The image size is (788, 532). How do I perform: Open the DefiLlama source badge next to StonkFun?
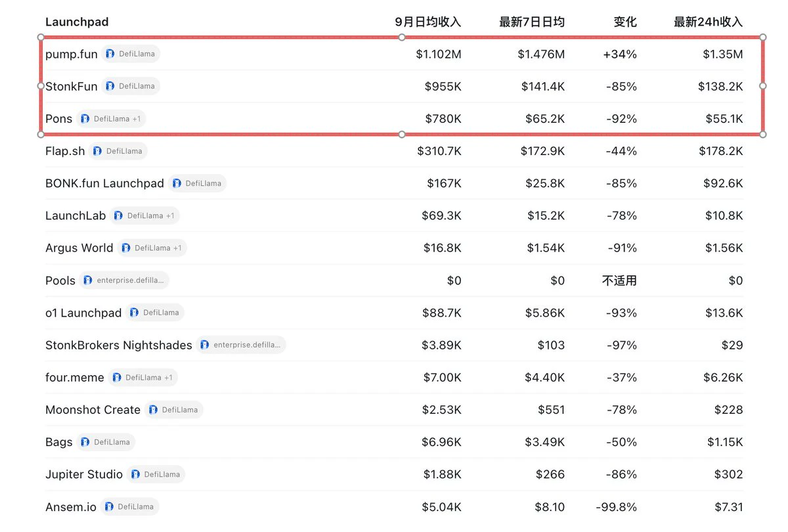(x=131, y=86)
